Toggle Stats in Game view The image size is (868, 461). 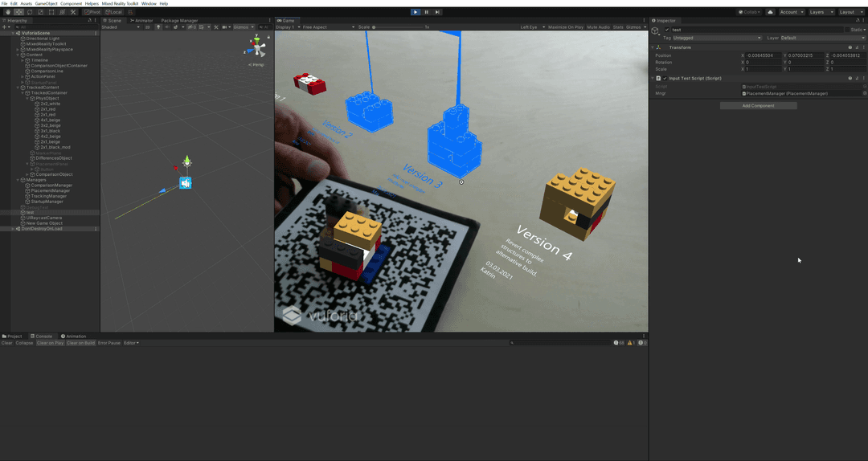tap(618, 27)
